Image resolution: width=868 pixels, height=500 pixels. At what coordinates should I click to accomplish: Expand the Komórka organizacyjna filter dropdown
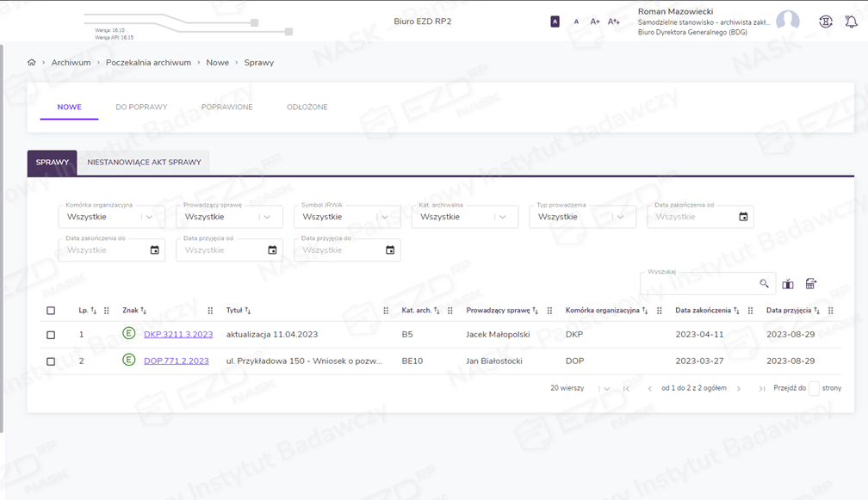pos(150,217)
